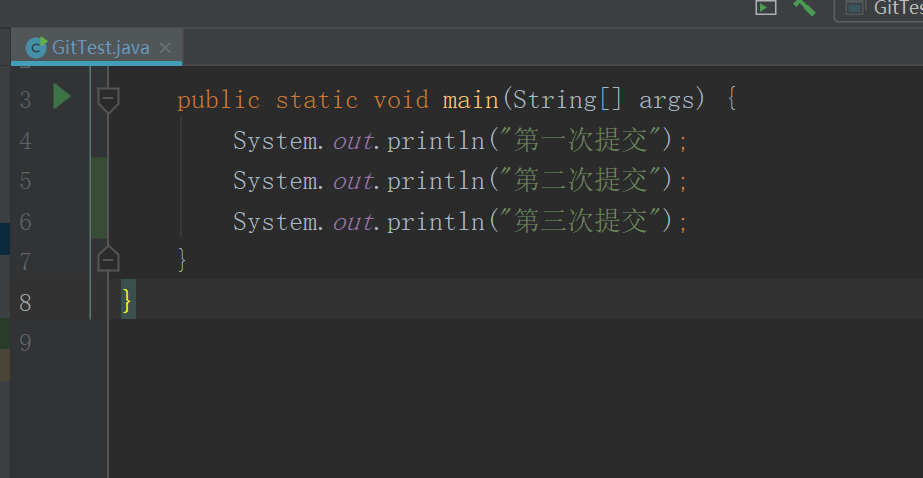
Task: Click the "public" keyword
Action: 219,101
